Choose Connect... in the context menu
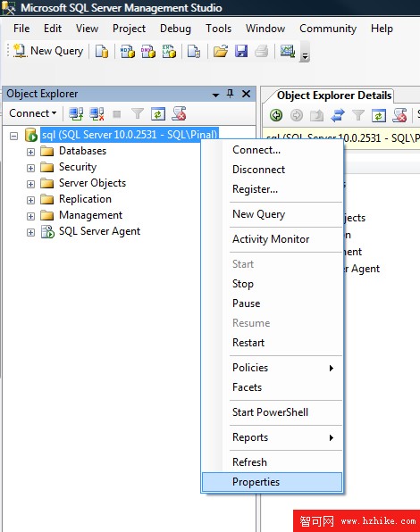 [x=272, y=150]
